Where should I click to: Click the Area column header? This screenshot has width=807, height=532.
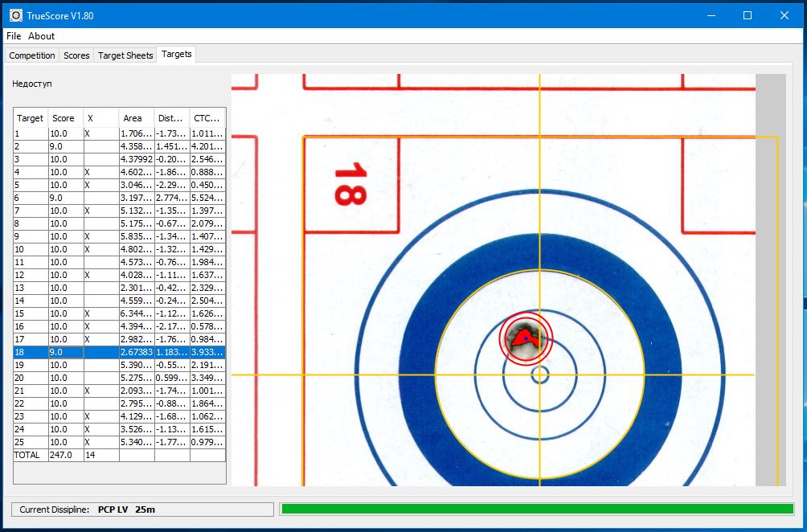[x=133, y=118]
